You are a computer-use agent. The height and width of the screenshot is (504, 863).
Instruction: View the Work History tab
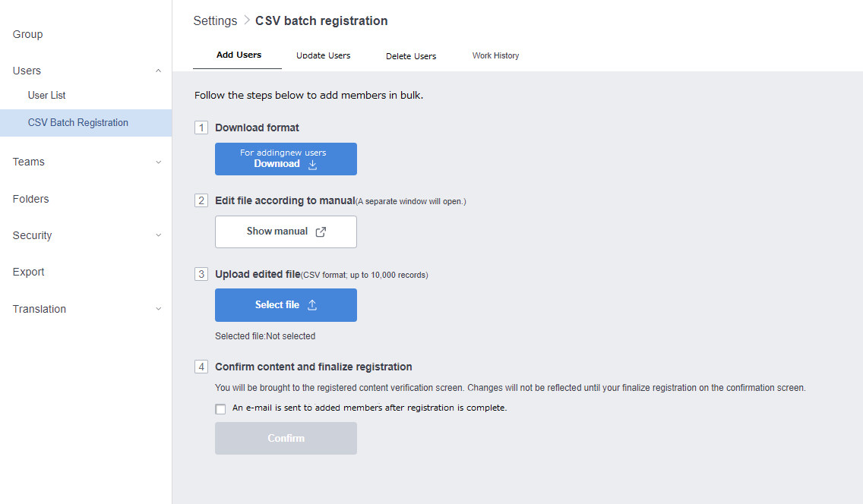(495, 55)
